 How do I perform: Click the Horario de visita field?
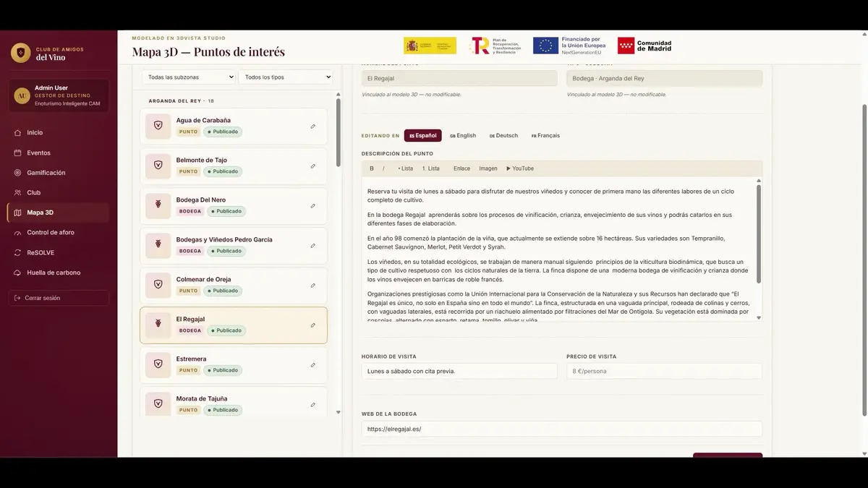pos(459,371)
